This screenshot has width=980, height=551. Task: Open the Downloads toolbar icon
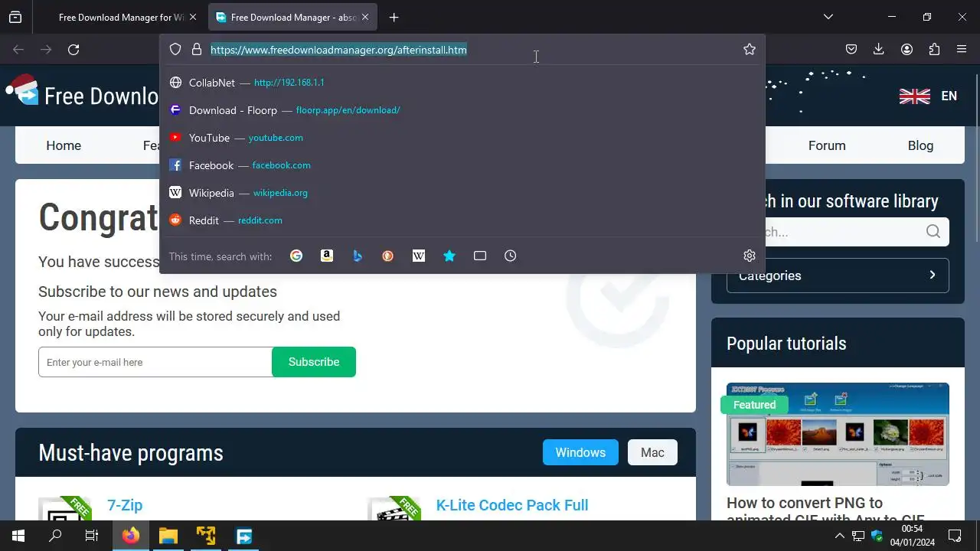click(879, 50)
